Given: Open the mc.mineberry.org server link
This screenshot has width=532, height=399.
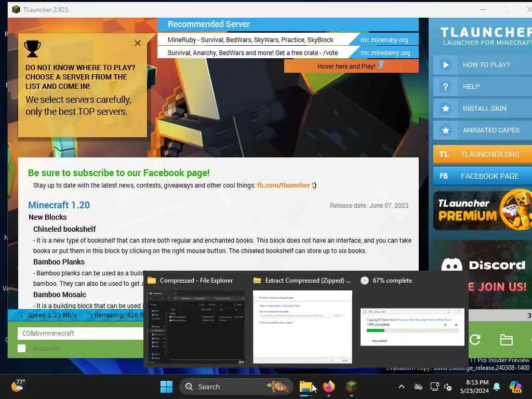Looking at the screenshot, I should [385, 53].
